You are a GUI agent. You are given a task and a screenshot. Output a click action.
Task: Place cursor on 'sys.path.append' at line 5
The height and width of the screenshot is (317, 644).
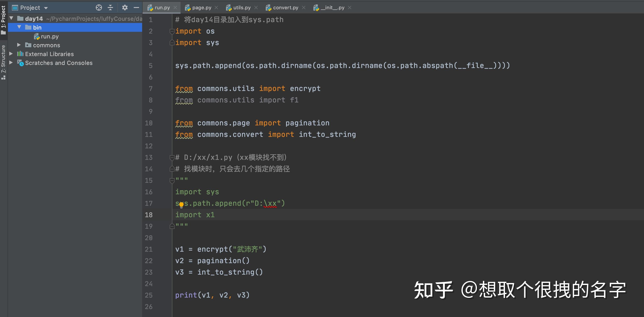tap(208, 66)
